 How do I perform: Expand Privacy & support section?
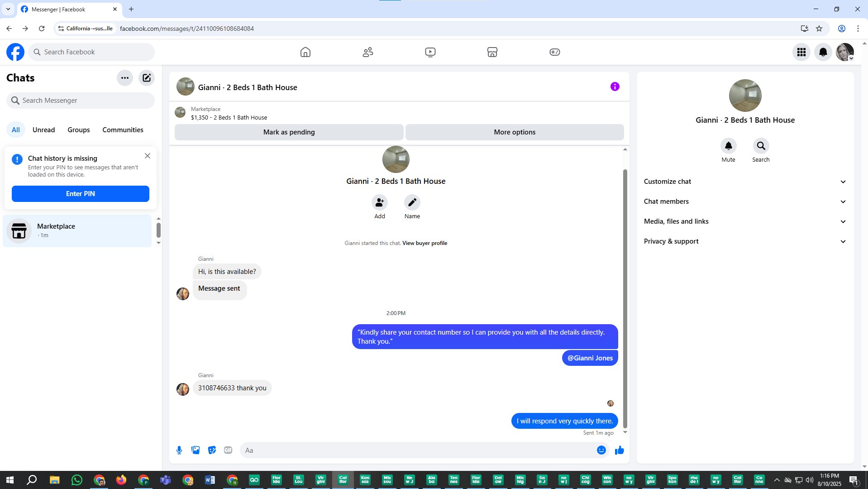coord(745,241)
